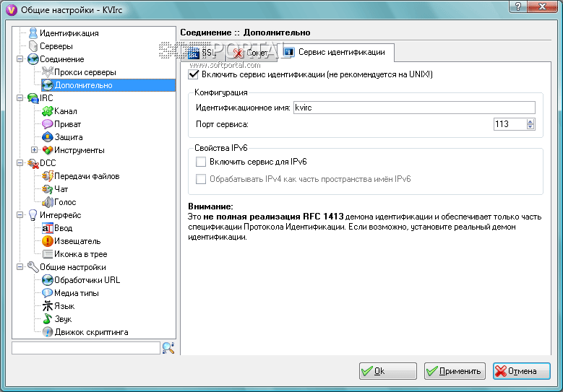563x392 pixels.
Task: Expand the Инструменты tree node
Action: tap(35, 150)
